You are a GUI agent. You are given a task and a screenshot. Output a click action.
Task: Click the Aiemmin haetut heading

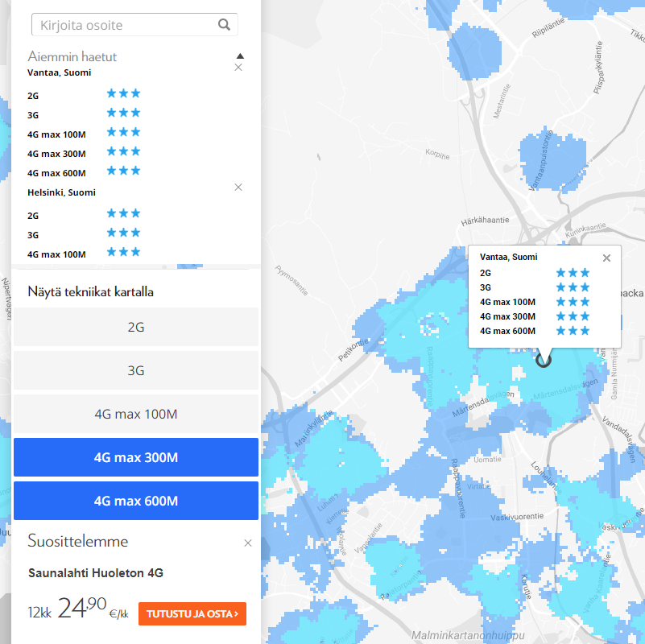pyautogui.click(x=72, y=57)
